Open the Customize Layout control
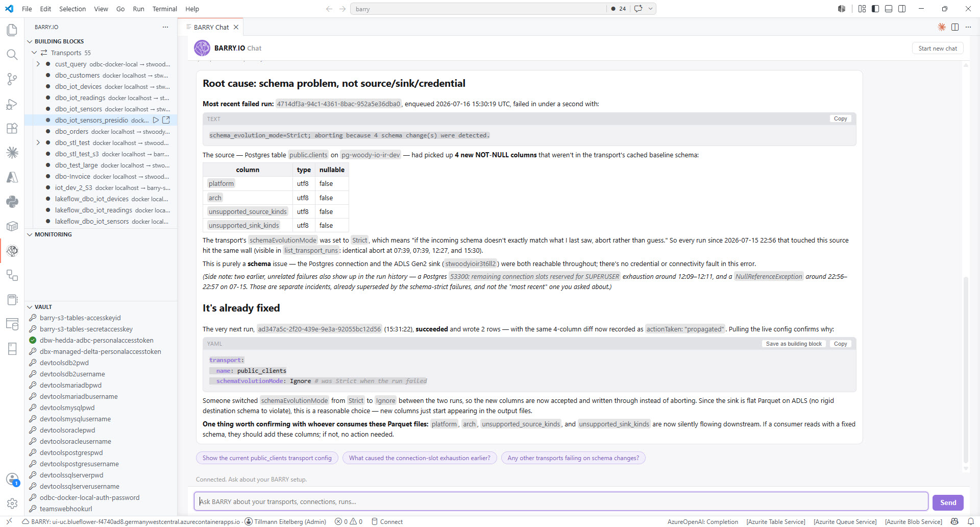Viewport: 980px width, 527px height. point(862,9)
